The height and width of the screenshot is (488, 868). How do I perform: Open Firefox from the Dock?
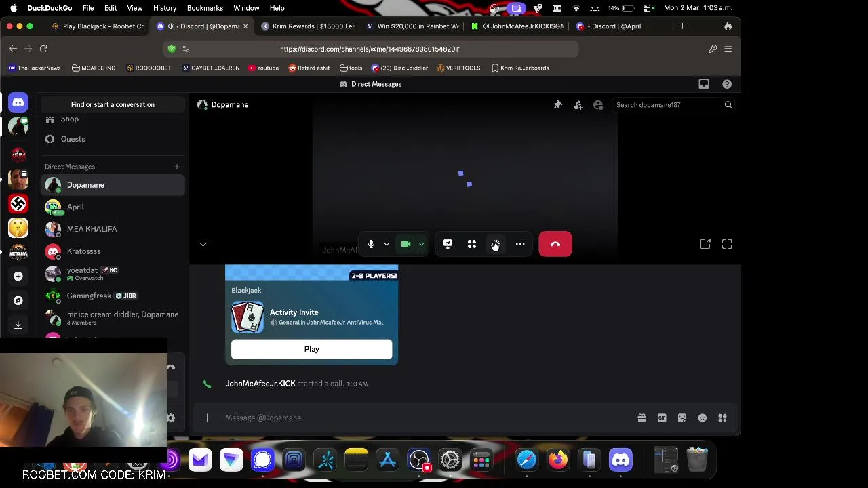point(558,460)
